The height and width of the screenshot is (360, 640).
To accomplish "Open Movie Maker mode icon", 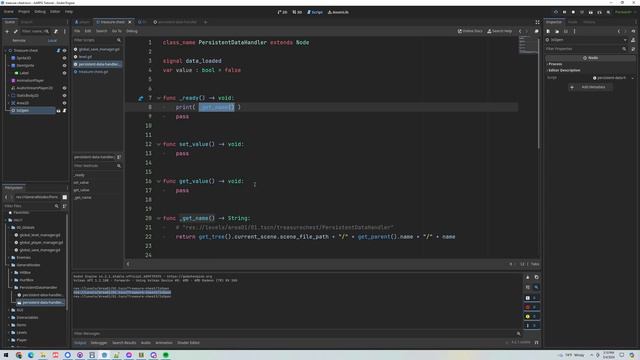I will (x=608, y=12).
